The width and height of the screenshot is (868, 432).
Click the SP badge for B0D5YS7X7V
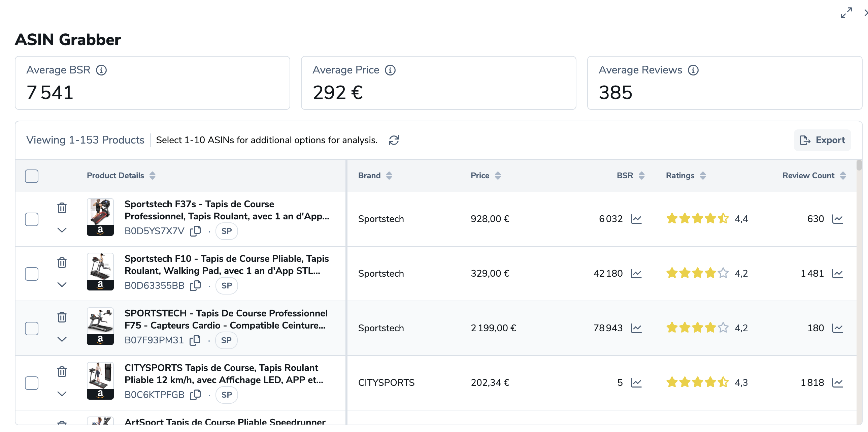pyautogui.click(x=227, y=231)
